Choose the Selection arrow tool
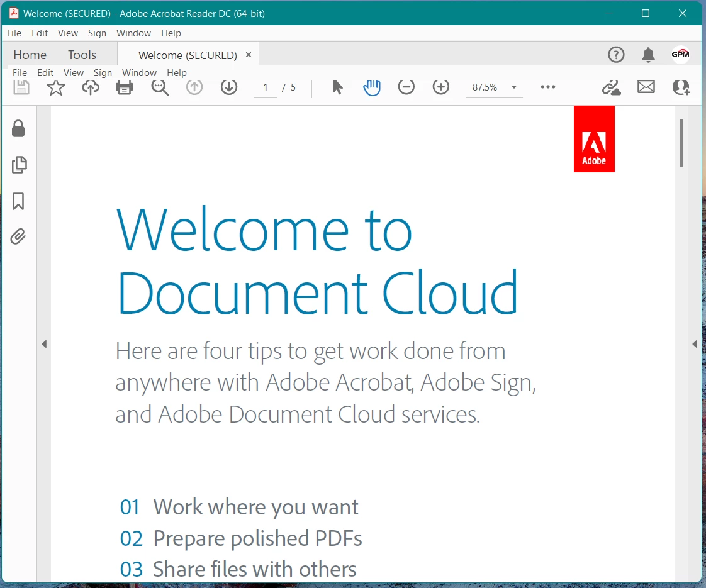This screenshot has width=706, height=588. [x=337, y=87]
